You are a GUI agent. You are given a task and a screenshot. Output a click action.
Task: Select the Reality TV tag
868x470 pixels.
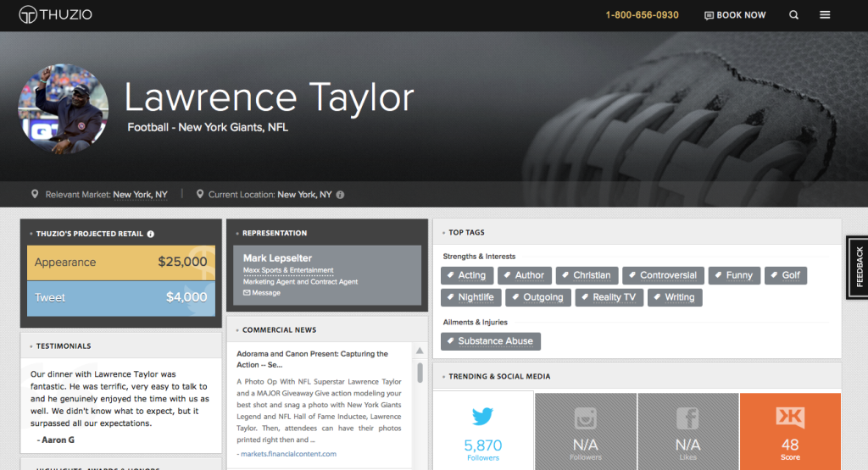(x=609, y=297)
